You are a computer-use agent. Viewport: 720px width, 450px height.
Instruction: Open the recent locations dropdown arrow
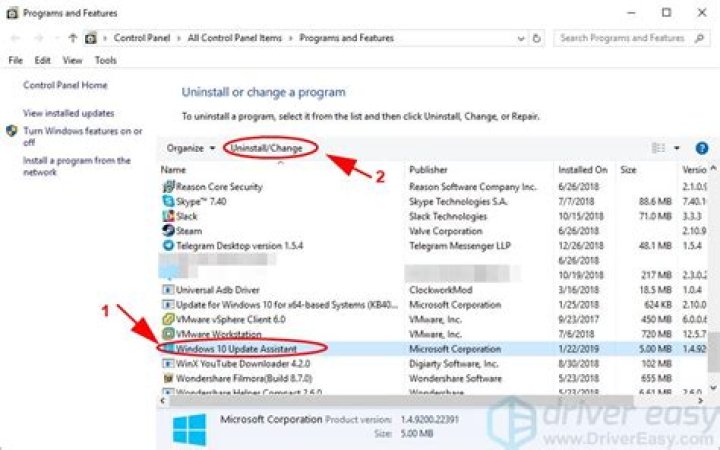click(x=57, y=38)
